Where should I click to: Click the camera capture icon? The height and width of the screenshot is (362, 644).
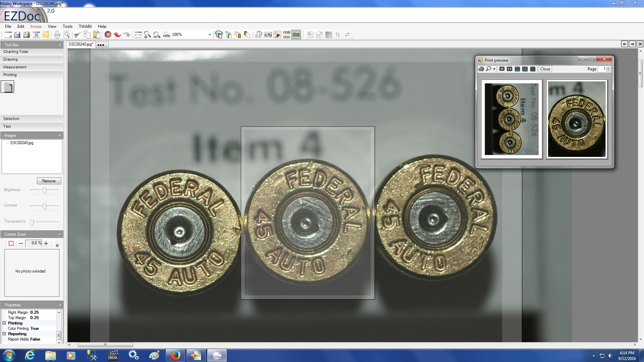pyautogui.click(x=268, y=35)
